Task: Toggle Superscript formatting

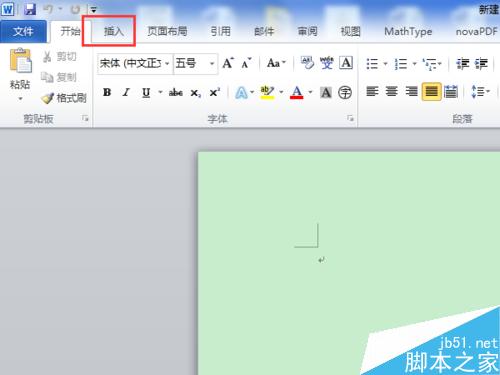Action: pyautogui.click(x=214, y=92)
